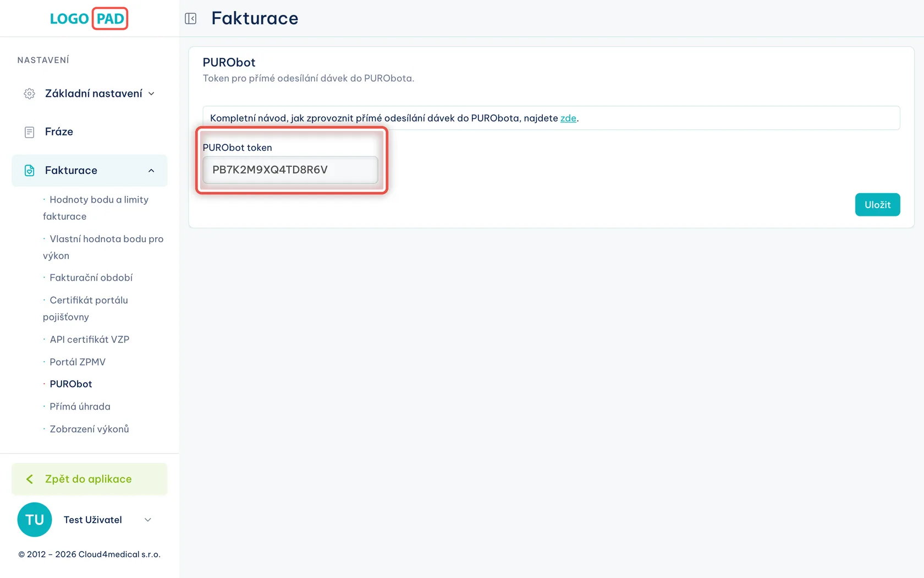Focus the PURObot token input field
The width and height of the screenshot is (924, 578).
290,170
